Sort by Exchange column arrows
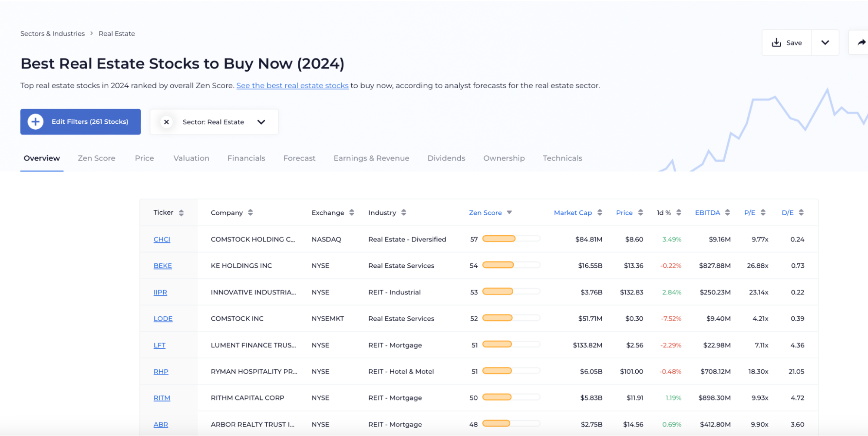868x436 pixels. (x=352, y=213)
